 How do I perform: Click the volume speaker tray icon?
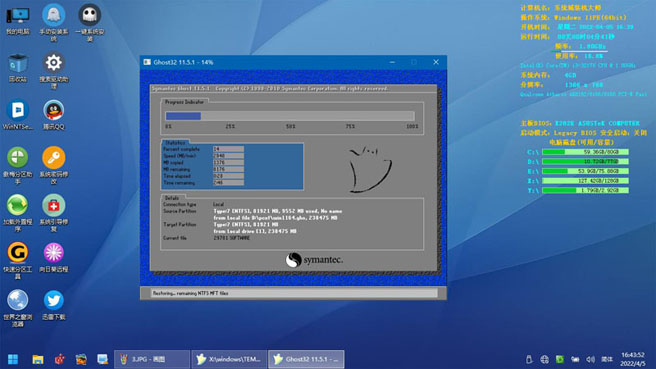tap(590, 359)
